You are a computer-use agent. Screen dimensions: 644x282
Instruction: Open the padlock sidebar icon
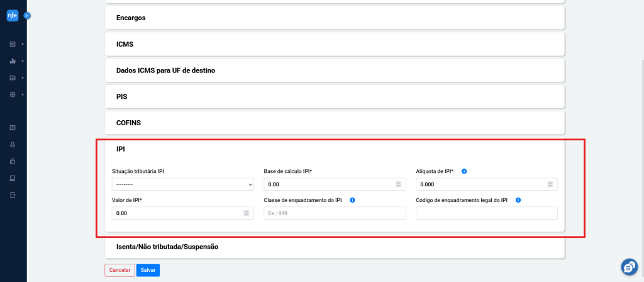(x=13, y=161)
